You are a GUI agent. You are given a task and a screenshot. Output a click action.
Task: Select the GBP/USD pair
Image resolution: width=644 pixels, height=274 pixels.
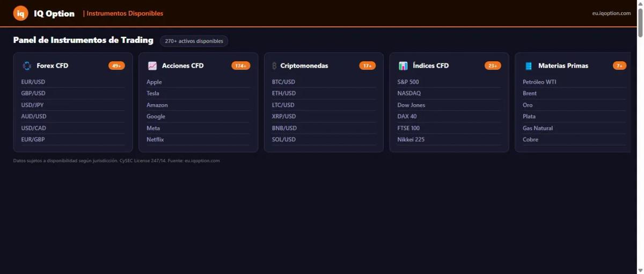(x=73, y=93)
